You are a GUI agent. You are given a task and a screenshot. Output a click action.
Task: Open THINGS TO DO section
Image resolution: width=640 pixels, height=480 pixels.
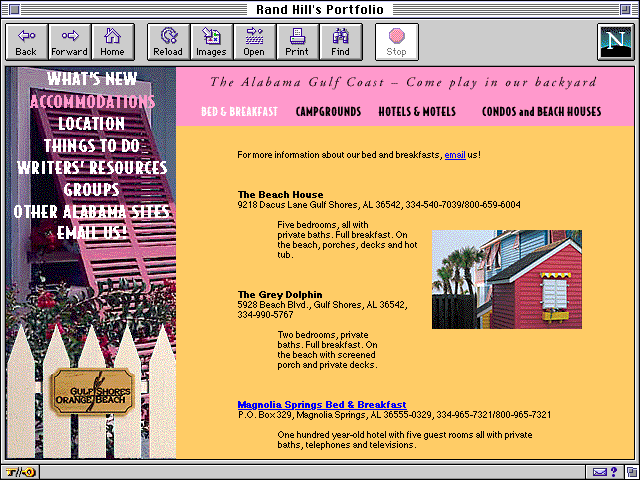92,146
